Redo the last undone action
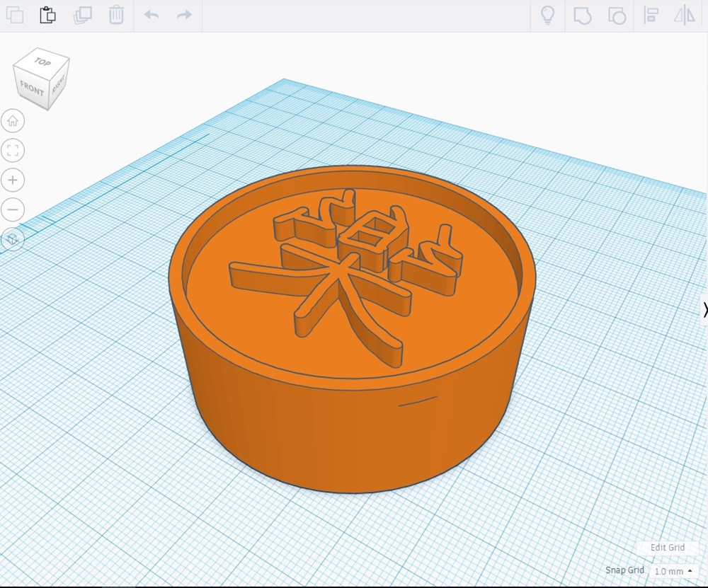708x588 pixels. tap(184, 15)
